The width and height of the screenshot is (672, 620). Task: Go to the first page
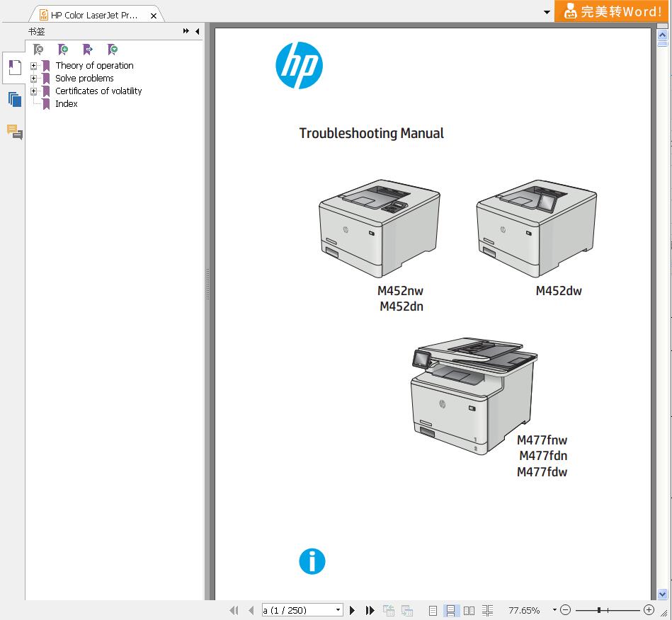pyautogui.click(x=234, y=610)
